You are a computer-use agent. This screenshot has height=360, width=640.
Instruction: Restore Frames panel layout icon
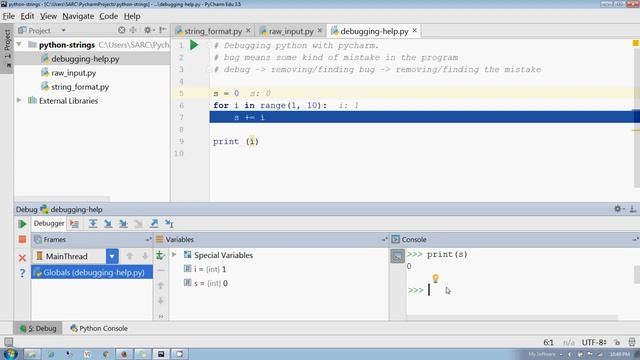click(x=149, y=240)
